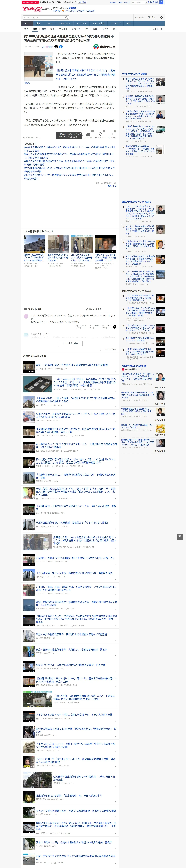Open the ライブ tab in the dark navigation bar
The width and height of the screenshot is (186, 868).
click(x=49, y=24)
